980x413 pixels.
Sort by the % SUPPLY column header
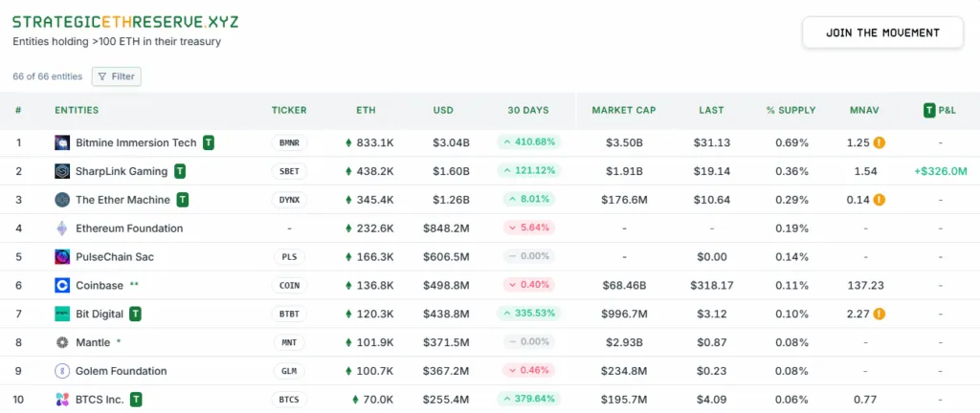pyautogui.click(x=791, y=111)
